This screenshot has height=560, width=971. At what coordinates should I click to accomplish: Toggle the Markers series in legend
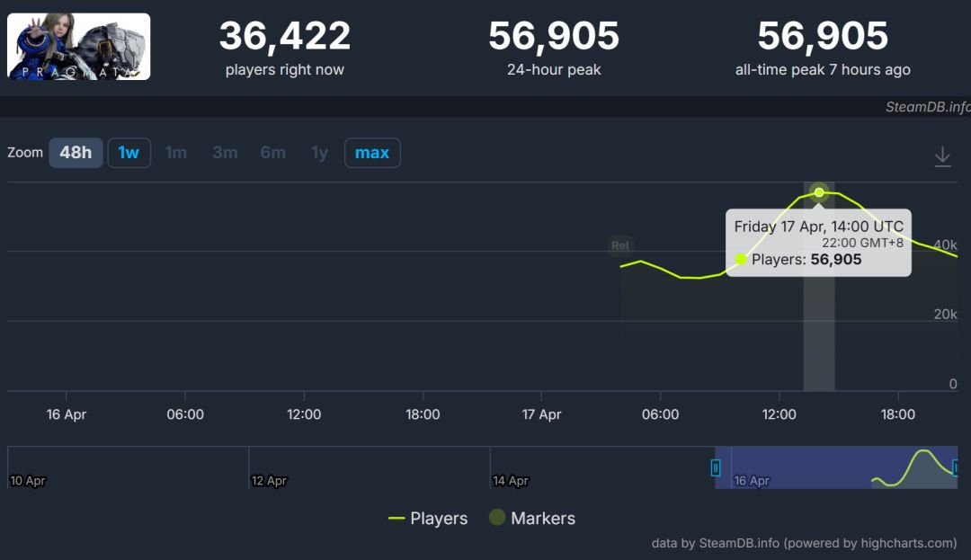[x=532, y=518]
